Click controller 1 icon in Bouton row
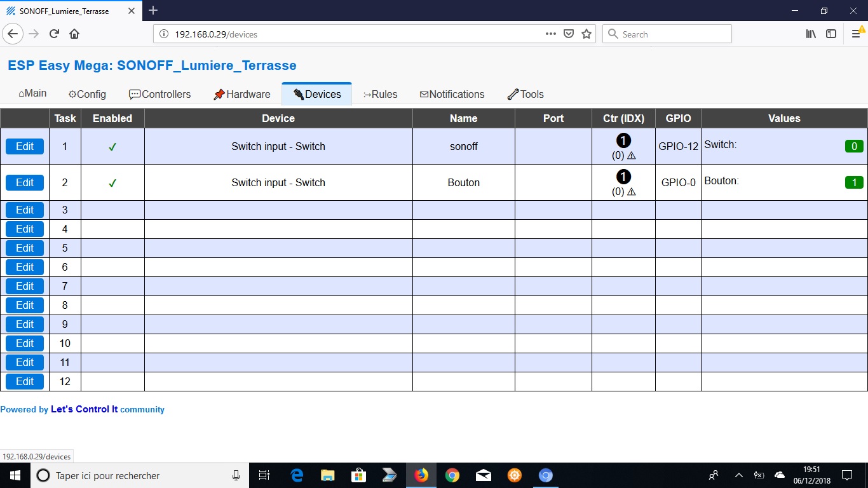Image resolution: width=868 pixels, height=488 pixels. click(x=623, y=177)
